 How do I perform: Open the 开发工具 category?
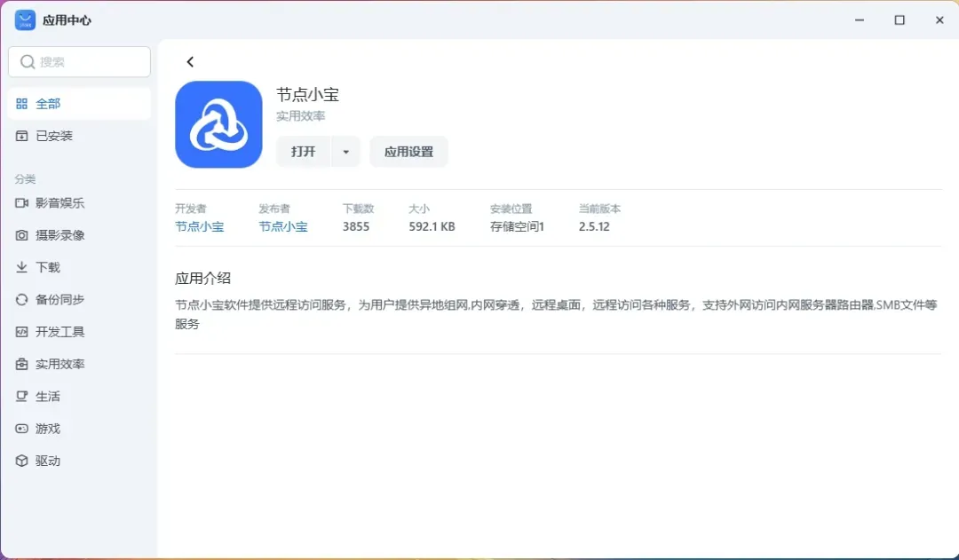[59, 332]
